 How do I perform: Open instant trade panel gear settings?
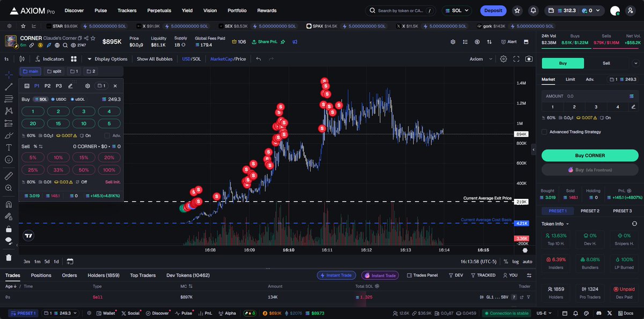point(87,86)
